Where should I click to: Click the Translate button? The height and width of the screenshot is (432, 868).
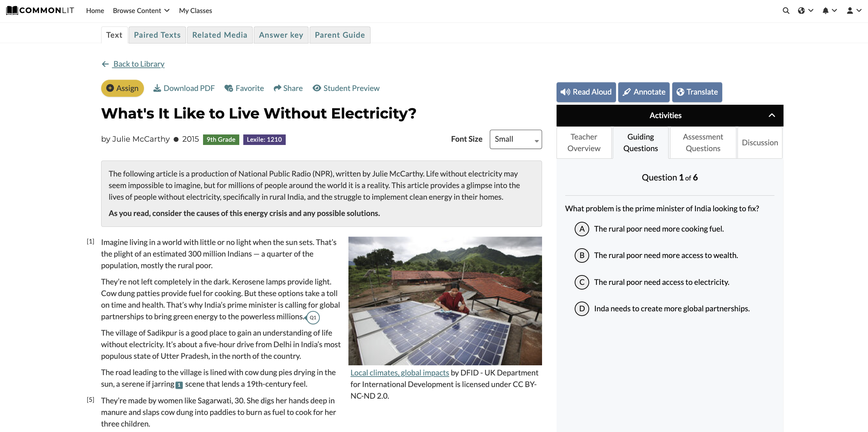[x=697, y=92]
